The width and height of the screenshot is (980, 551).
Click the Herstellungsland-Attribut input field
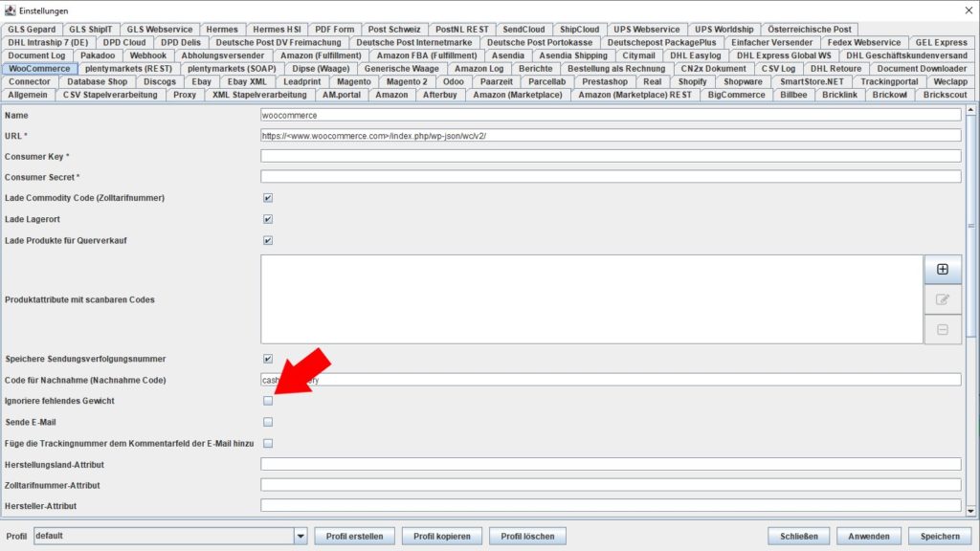tap(611, 464)
